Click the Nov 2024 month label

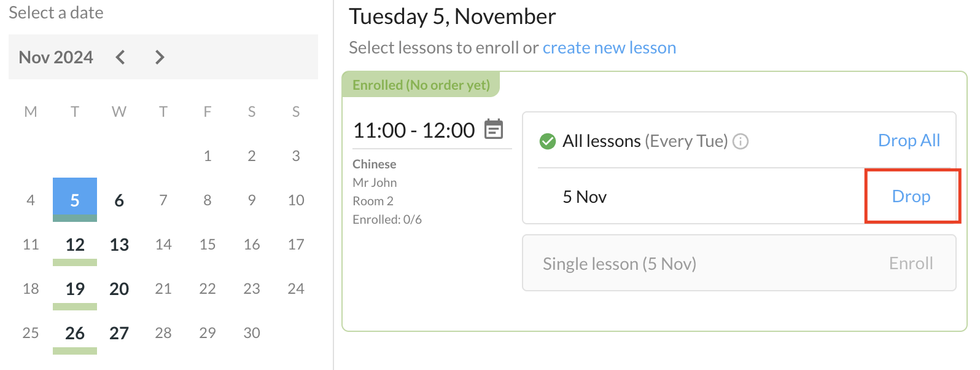click(x=56, y=57)
